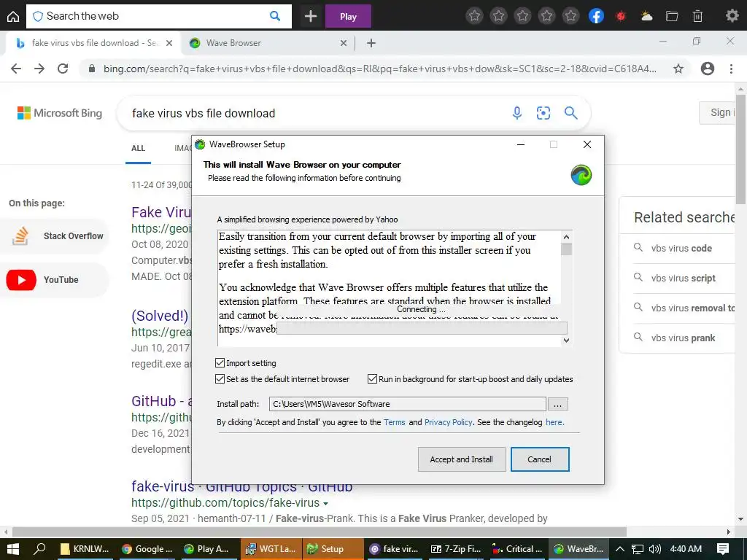Click the search magnifier in top bar
747x560 pixels.
pos(275,16)
